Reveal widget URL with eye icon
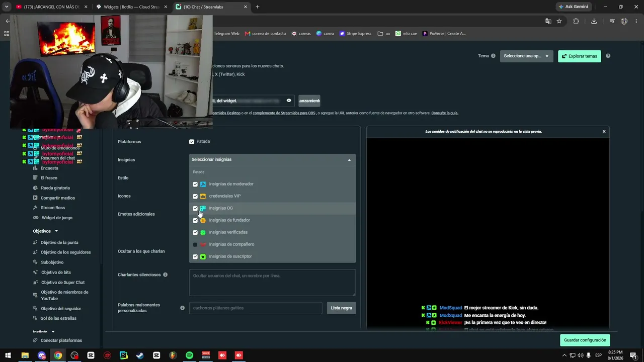This screenshot has height=362, width=644. tap(289, 101)
